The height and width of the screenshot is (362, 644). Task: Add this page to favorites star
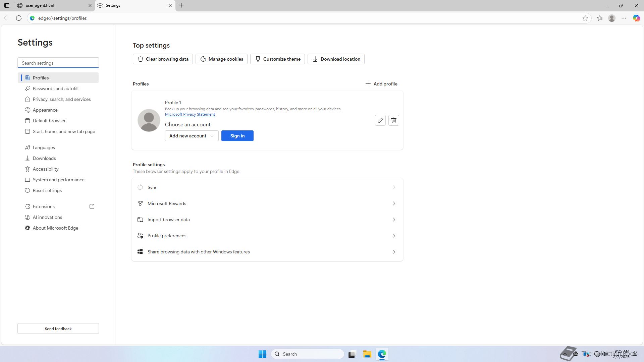pos(585,18)
